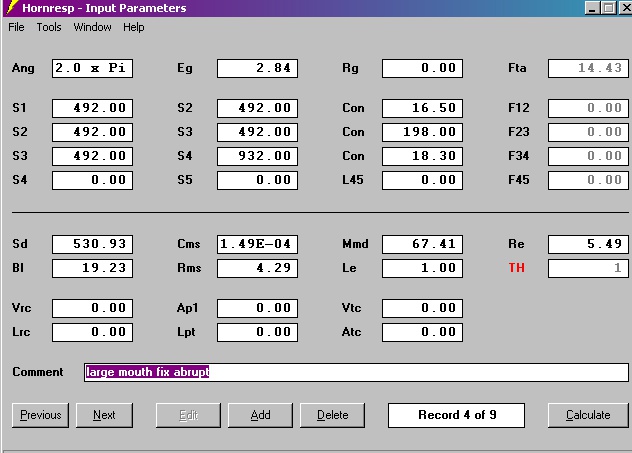Viewport: 632px width, 453px height.
Task: Open the File menu
Action: tap(16, 27)
